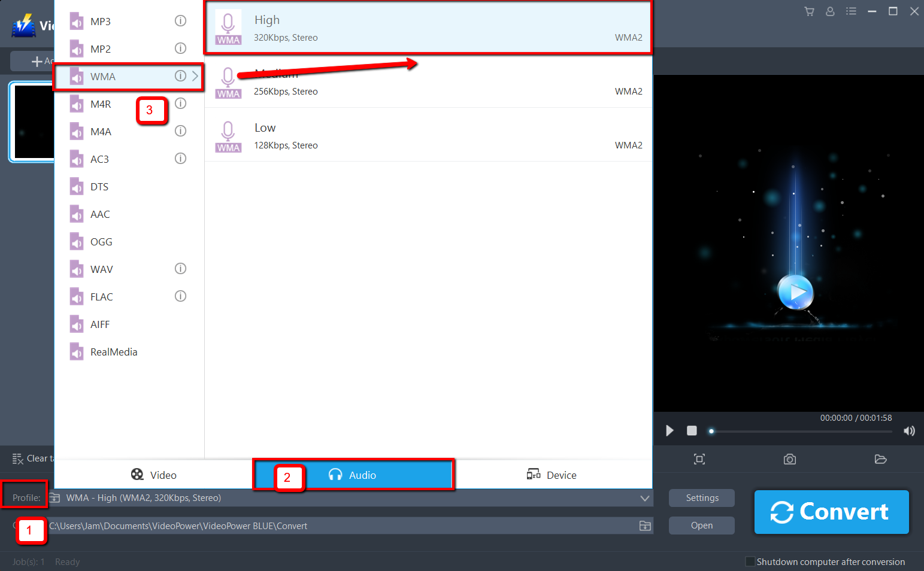
Task: Choose the AC3 output format
Action: click(99, 159)
